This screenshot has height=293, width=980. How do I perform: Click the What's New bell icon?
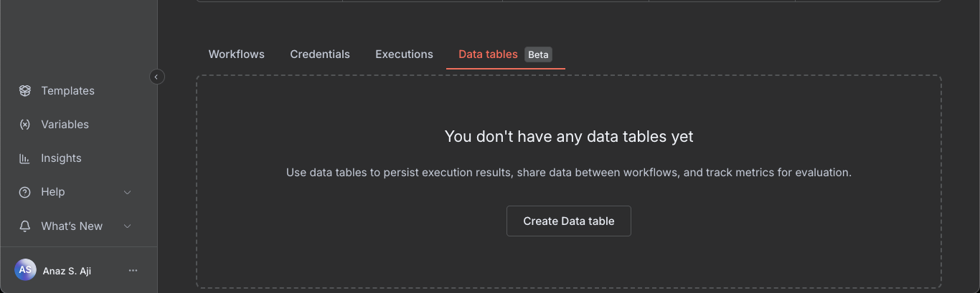(25, 226)
